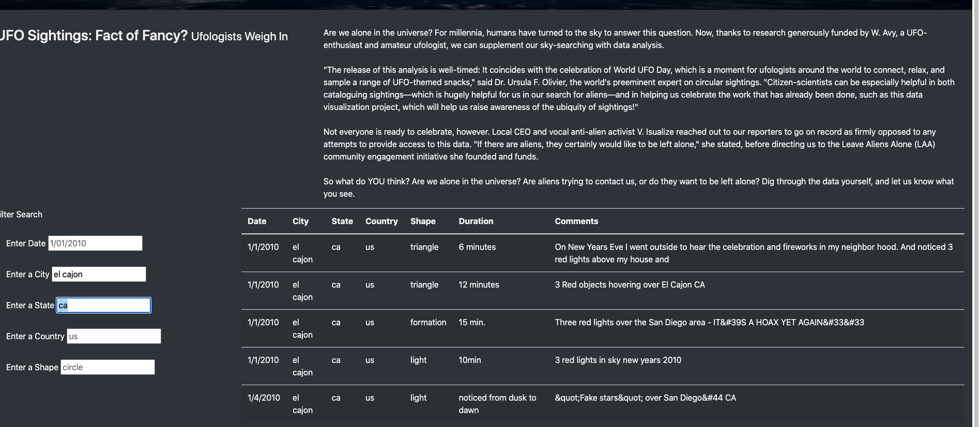Screen dimensions: 980x427
Task: Select the 1/4/2010 light sighting row
Action: pos(517,404)
